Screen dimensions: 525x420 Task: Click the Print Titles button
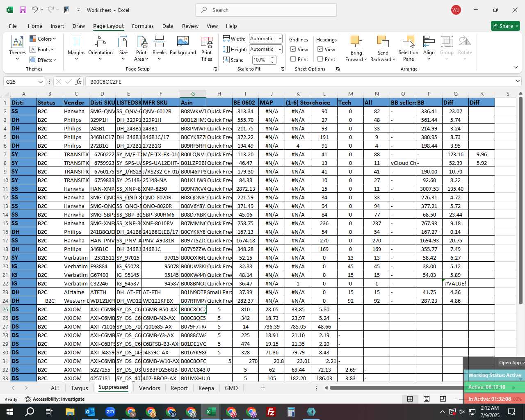pyautogui.click(x=207, y=48)
